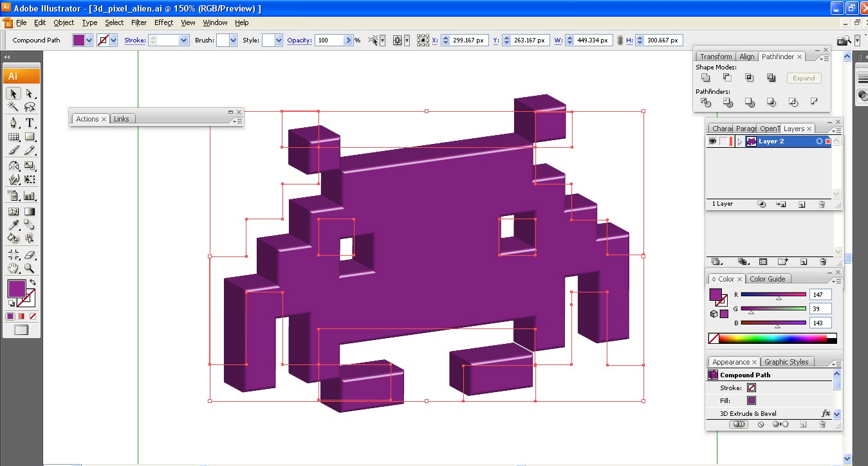Select the Paintbrush tool
Image resolution: width=868 pixels, height=466 pixels.
[x=14, y=150]
